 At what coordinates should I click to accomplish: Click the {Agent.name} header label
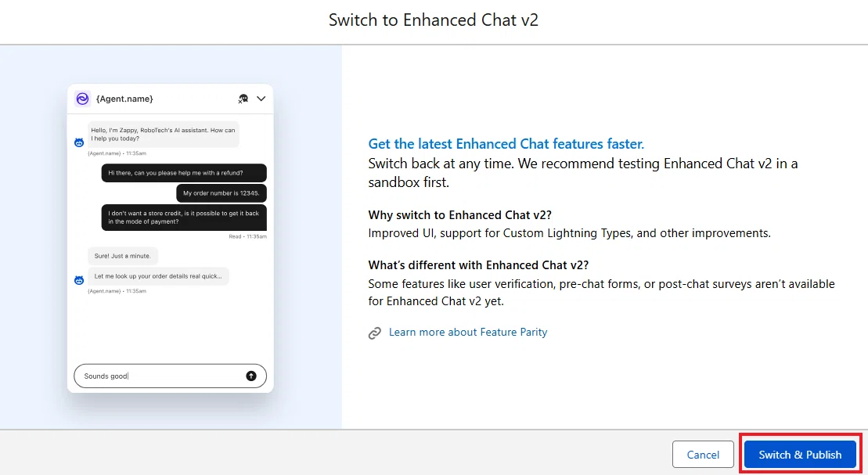(x=124, y=99)
